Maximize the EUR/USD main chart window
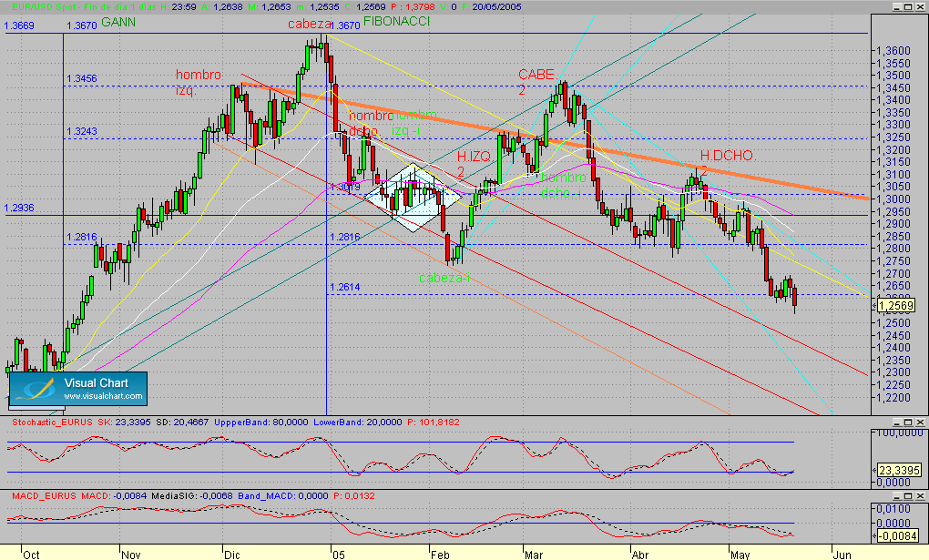 click(908, 7)
